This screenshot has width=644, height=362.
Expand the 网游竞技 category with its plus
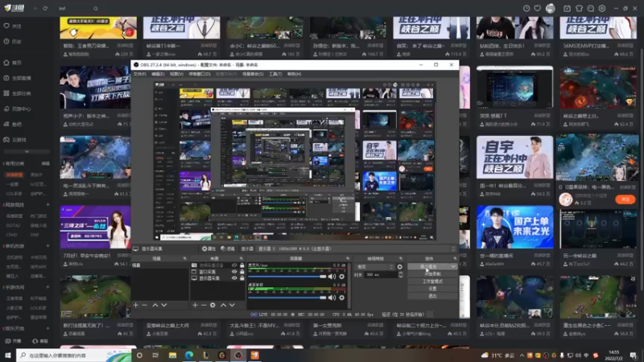(47, 204)
